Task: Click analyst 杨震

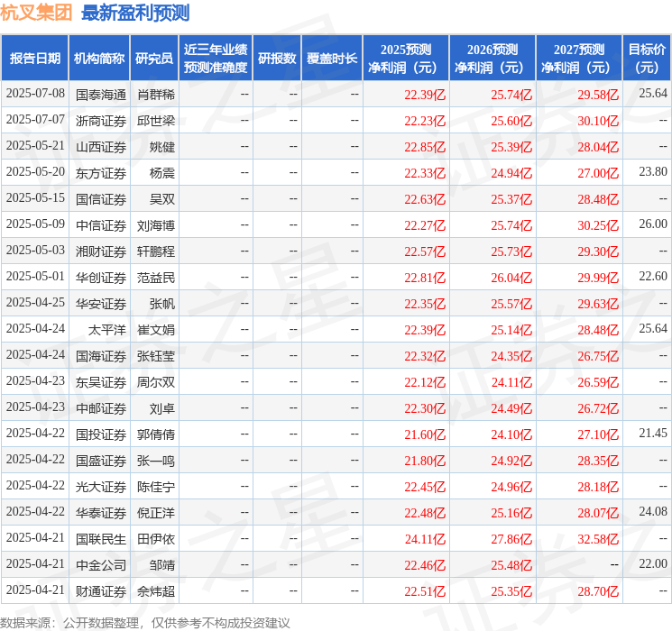Action: [x=162, y=173]
